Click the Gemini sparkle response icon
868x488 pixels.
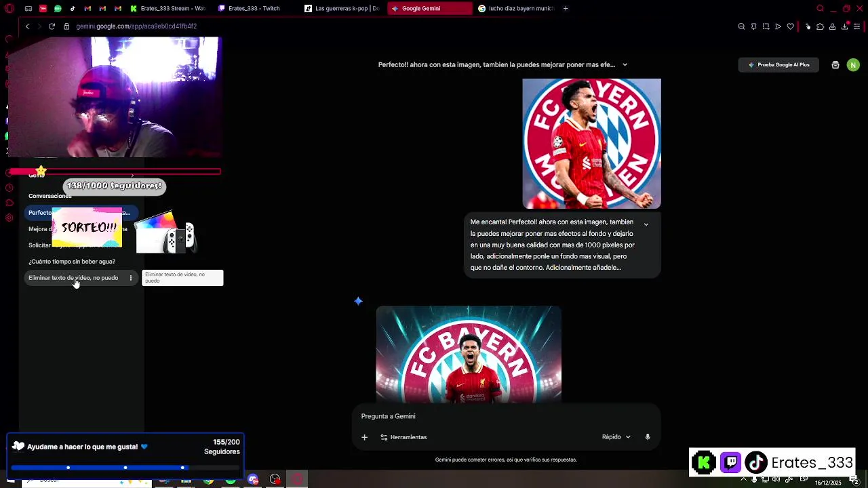pyautogui.click(x=358, y=301)
